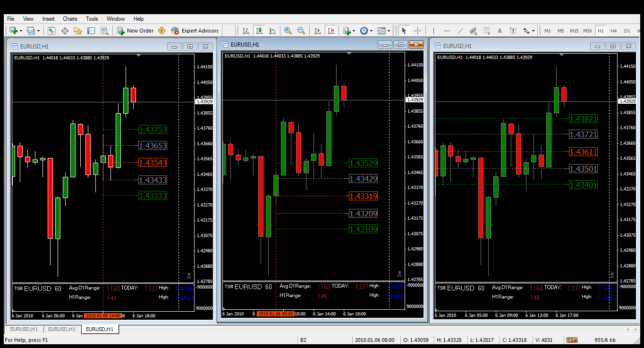Toggle chart shift from right border
Image resolution: width=644 pixels, height=348 pixels.
[x=330, y=31]
